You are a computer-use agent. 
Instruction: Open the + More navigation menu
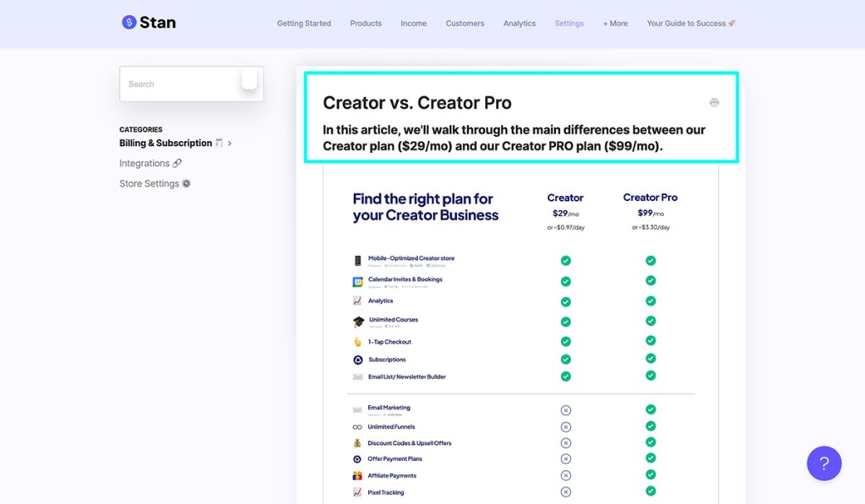click(615, 24)
